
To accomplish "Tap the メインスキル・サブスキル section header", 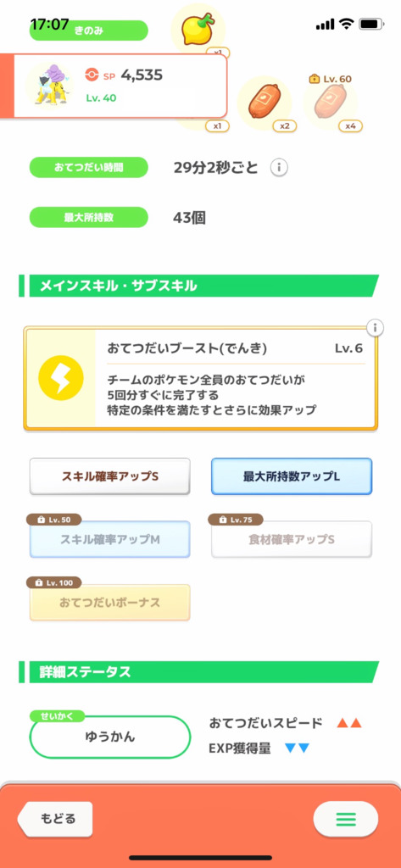I will [x=199, y=286].
